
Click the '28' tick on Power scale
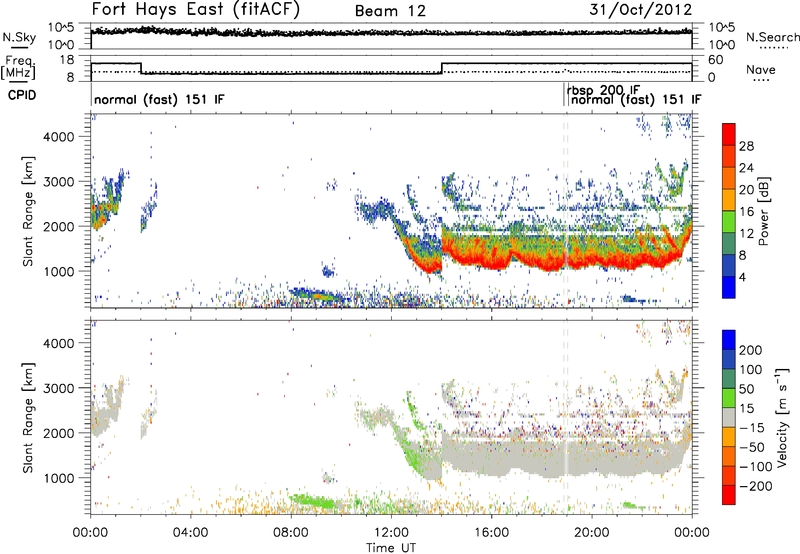(x=746, y=146)
